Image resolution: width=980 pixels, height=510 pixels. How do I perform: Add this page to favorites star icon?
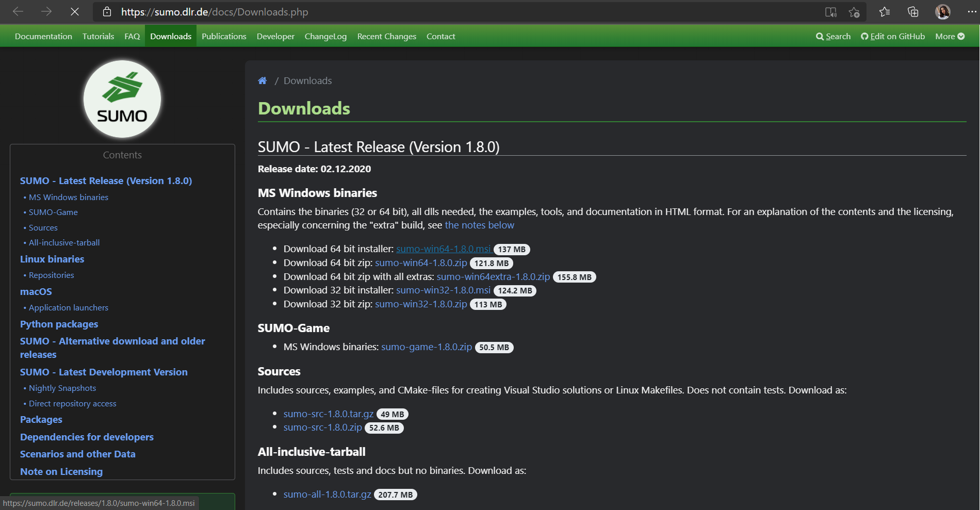point(854,12)
